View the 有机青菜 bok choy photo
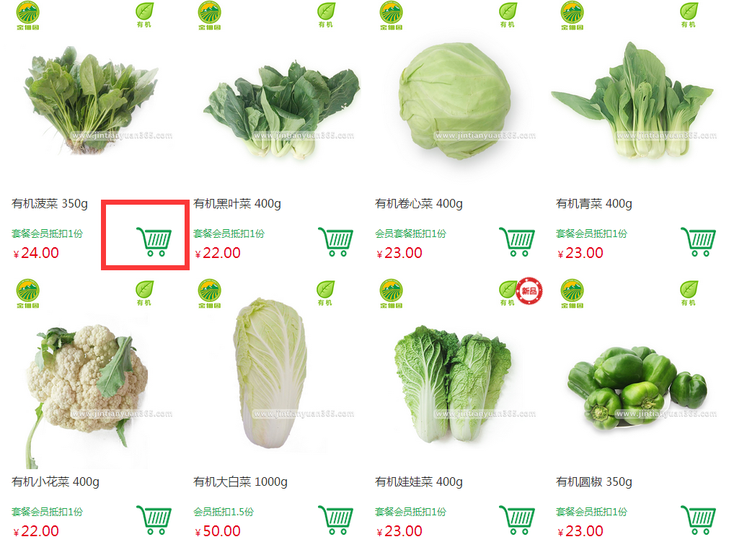Screen dimensions: 729x560 point(633,100)
